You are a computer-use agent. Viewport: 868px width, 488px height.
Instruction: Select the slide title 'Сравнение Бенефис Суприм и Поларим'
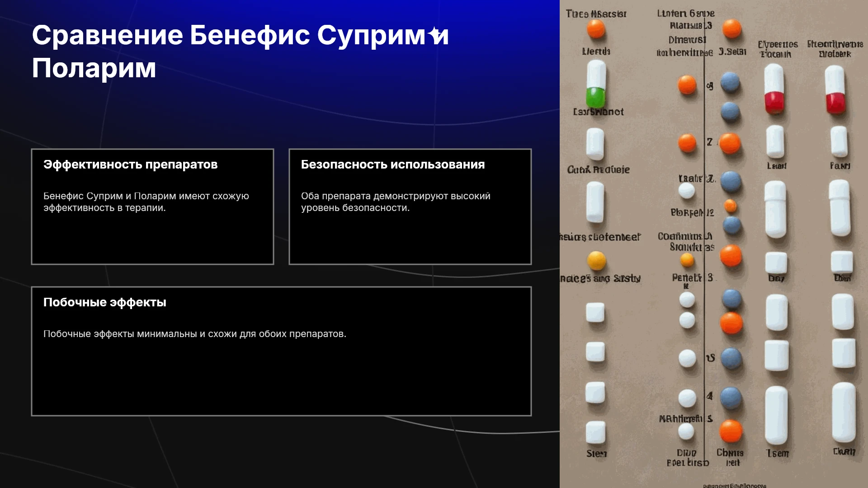[x=240, y=52]
